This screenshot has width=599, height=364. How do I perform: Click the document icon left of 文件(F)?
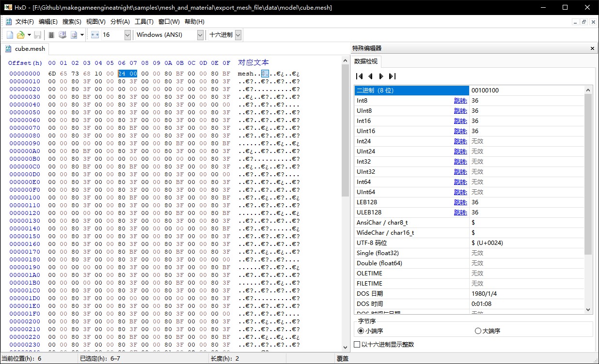click(x=9, y=22)
